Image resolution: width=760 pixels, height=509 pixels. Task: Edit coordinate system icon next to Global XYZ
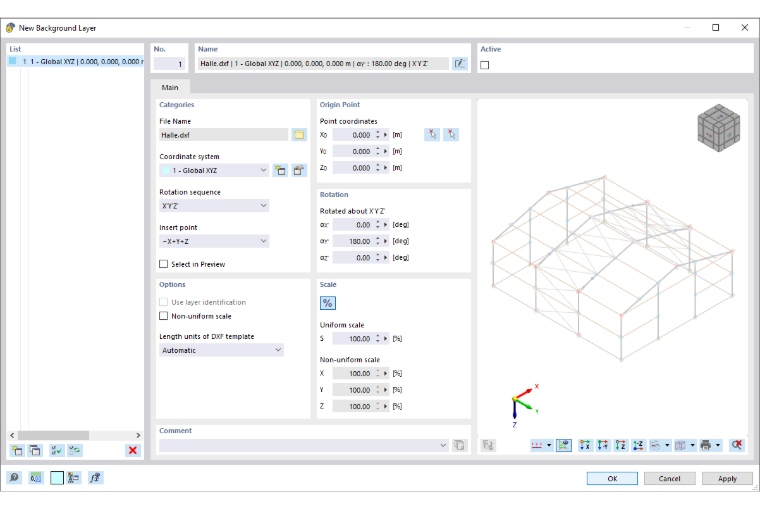coord(299,170)
